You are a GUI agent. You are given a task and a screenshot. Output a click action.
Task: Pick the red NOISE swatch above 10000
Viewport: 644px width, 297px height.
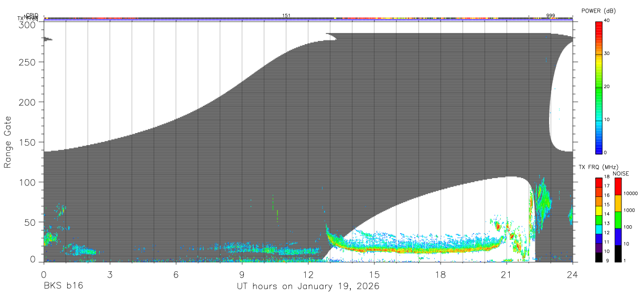tap(618, 186)
